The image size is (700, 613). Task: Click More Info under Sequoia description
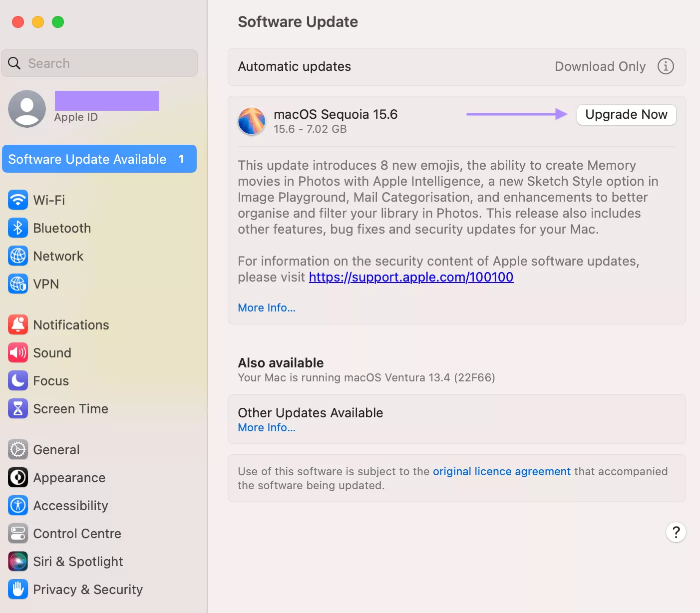point(267,308)
